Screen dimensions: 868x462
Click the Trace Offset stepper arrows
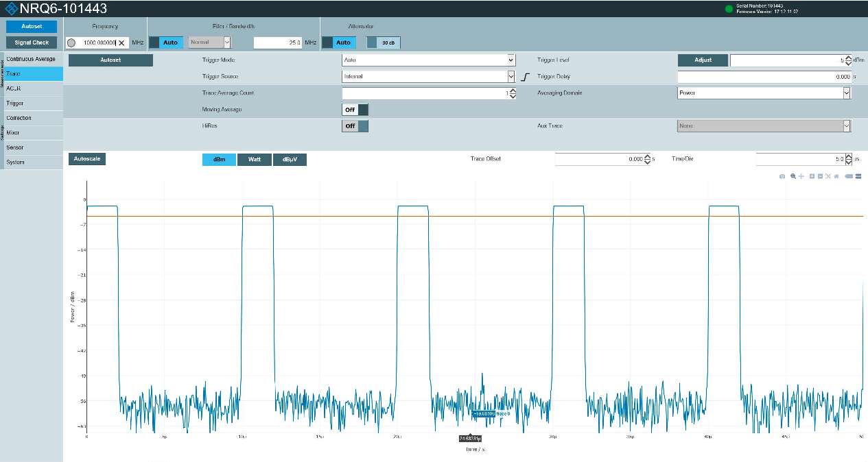click(x=646, y=159)
